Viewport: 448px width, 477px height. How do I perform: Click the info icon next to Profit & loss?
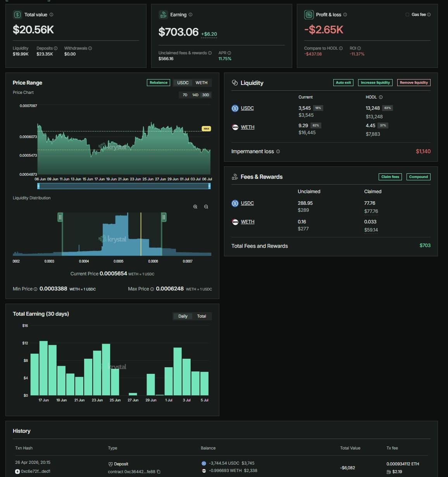pyautogui.click(x=345, y=14)
